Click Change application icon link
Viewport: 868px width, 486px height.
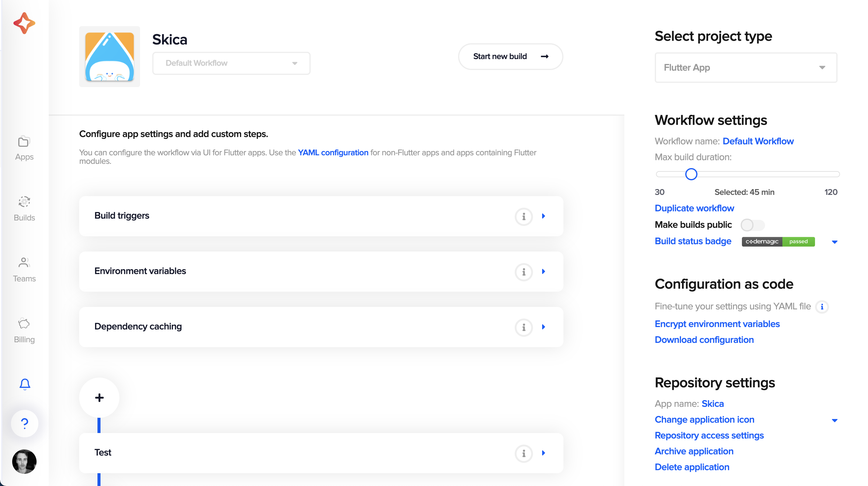click(x=704, y=420)
